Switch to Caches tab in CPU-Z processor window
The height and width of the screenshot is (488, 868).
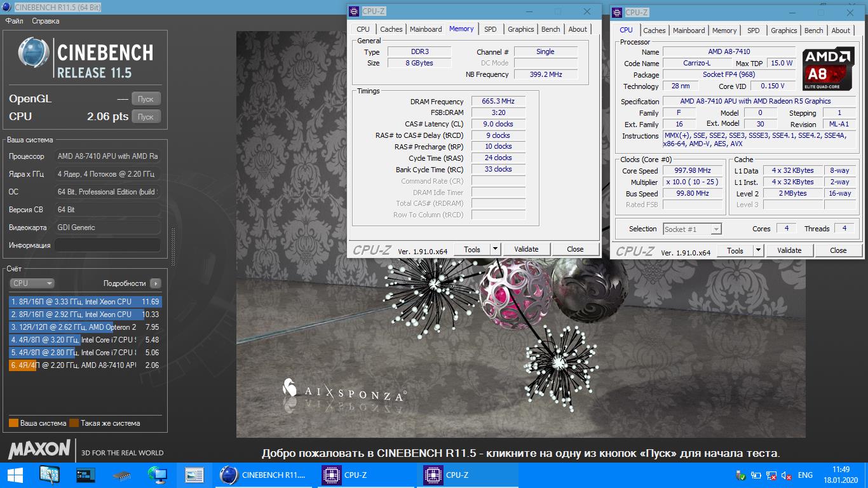pyautogui.click(x=654, y=30)
